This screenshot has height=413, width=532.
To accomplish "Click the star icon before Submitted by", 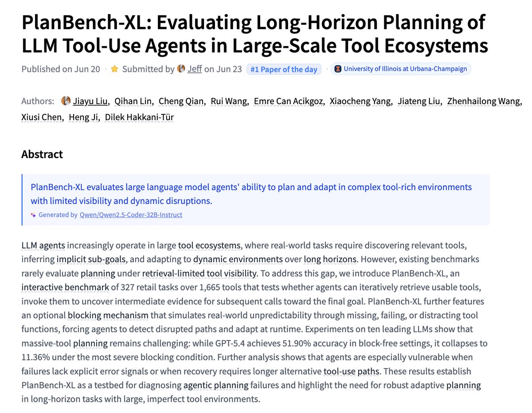I will (114, 69).
